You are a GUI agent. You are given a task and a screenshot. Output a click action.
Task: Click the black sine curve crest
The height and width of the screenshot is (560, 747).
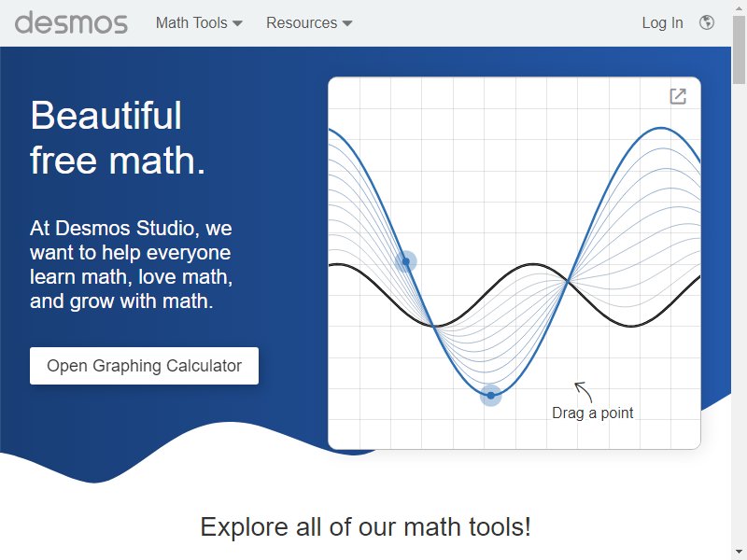533,264
